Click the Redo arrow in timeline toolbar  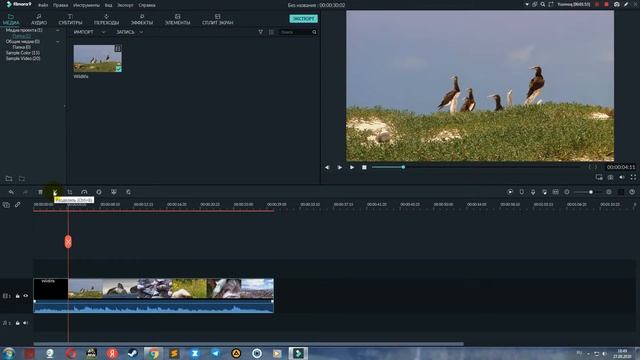(25, 192)
